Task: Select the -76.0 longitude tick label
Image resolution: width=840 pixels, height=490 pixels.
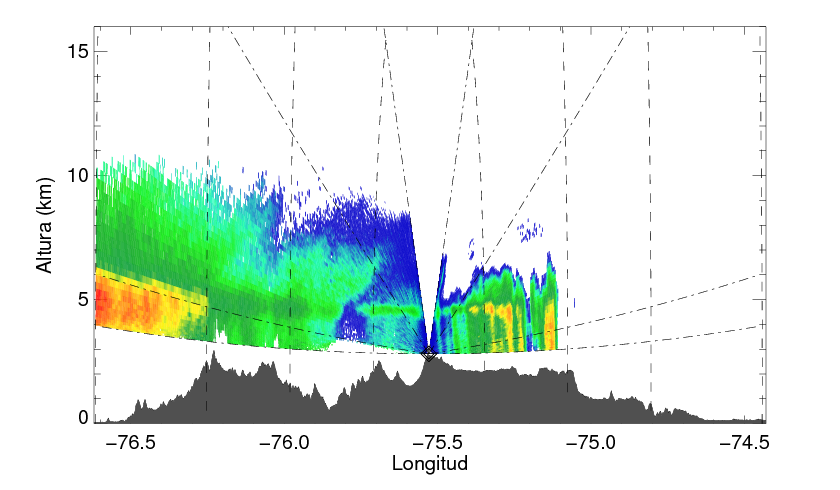Action: tap(284, 442)
